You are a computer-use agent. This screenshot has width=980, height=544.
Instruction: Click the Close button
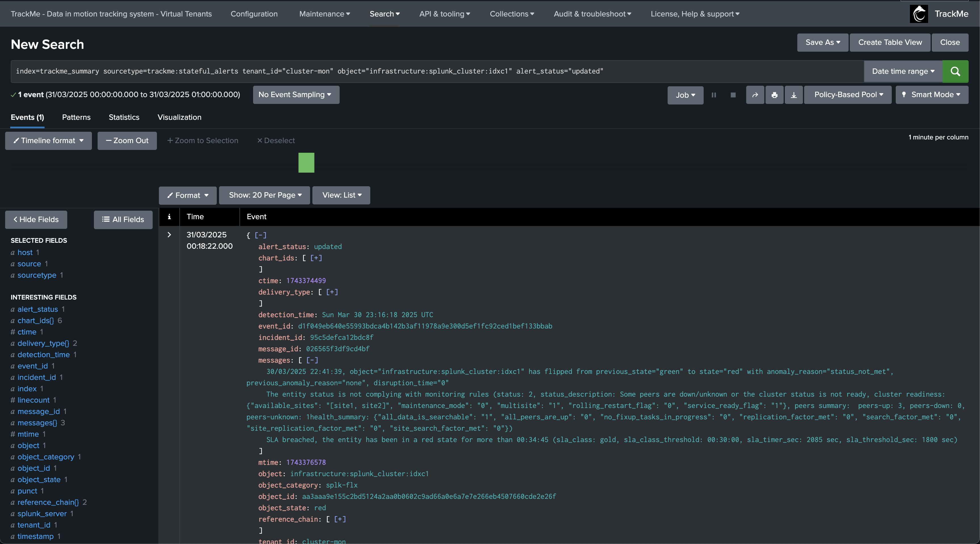(950, 42)
